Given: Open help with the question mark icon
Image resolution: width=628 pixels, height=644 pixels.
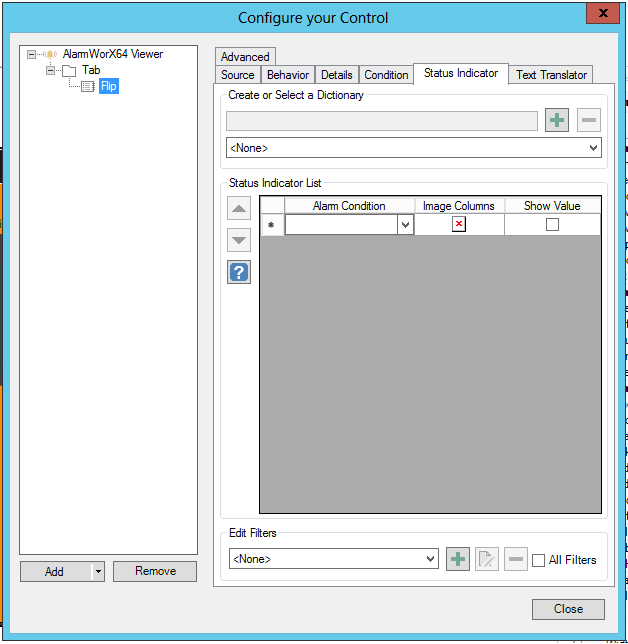Looking at the screenshot, I should 239,272.
